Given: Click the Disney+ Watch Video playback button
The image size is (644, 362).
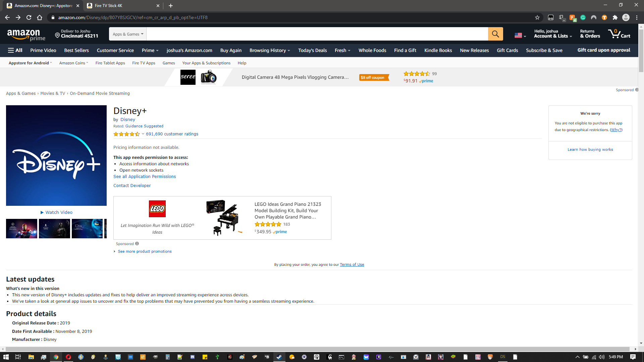Looking at the screenshot, I should coord(56,212).
